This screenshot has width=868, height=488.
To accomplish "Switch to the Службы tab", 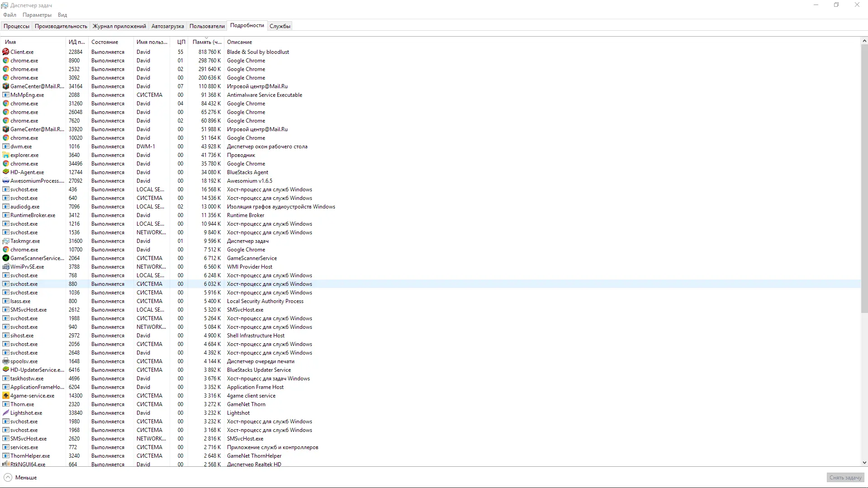I will tap(280, 26).
